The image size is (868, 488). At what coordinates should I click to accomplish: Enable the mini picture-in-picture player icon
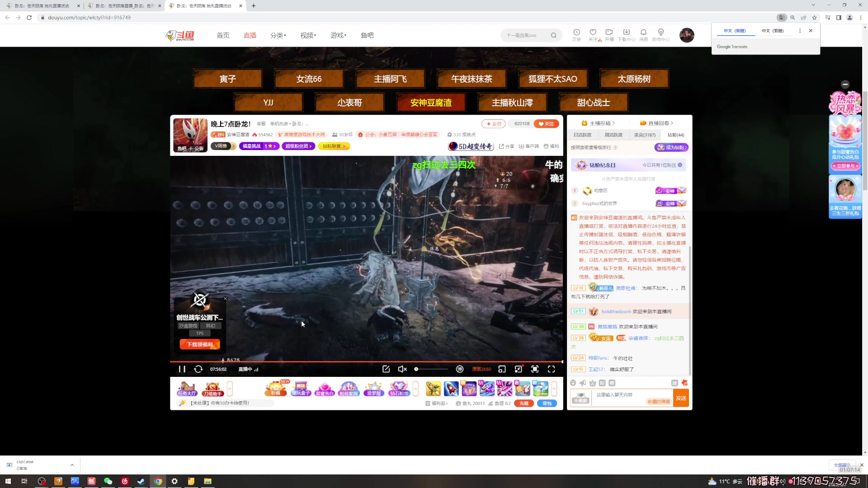(502, 369)
